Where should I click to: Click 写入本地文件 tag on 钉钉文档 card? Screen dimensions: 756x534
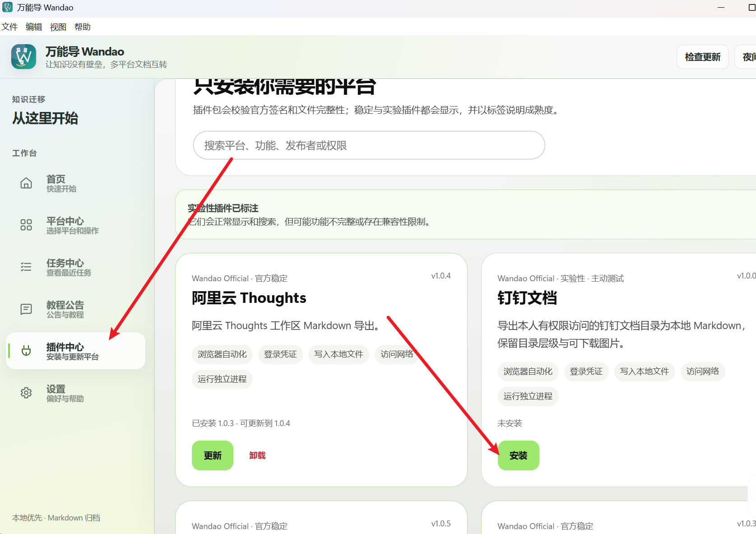[x=645, y=371]
